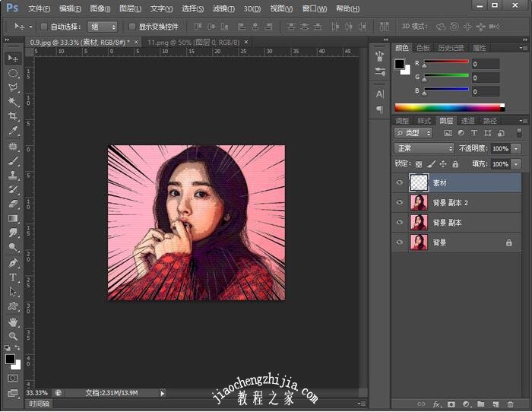This screenshot has width=532, height=412.
Task: Select the Eyedropper tool
Action: (x=13, y=131)
